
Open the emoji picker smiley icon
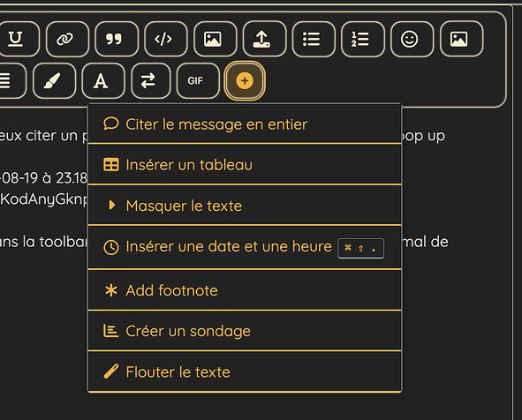412,39
